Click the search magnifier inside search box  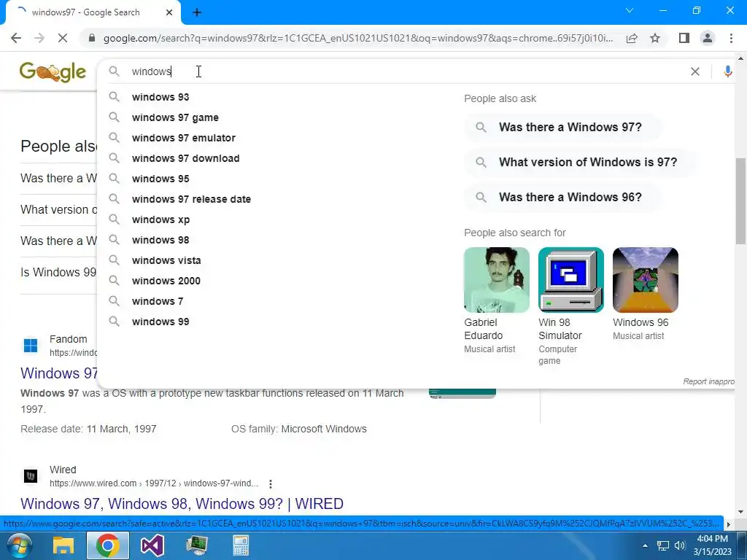coord(114,71)
